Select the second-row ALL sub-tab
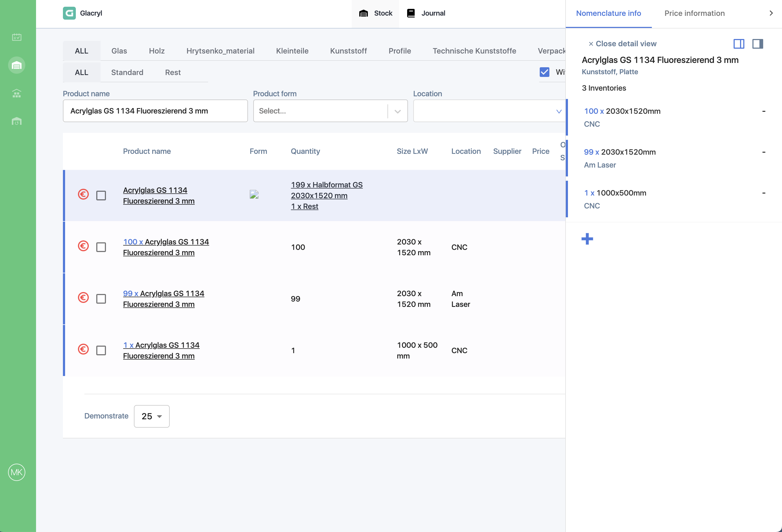782x532 pixels. pos(81,72)
